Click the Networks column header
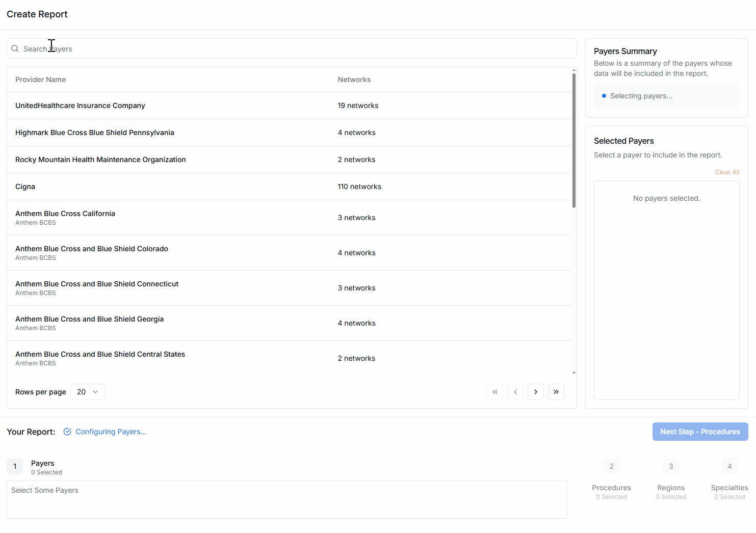The width and height of the screenshot is (756, 533). point(354,79)
